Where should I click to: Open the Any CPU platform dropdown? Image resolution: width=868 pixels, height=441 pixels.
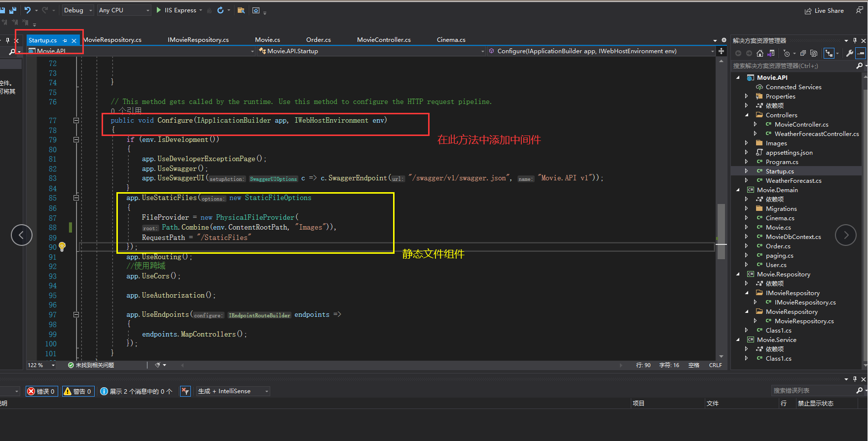coord(124,10)
